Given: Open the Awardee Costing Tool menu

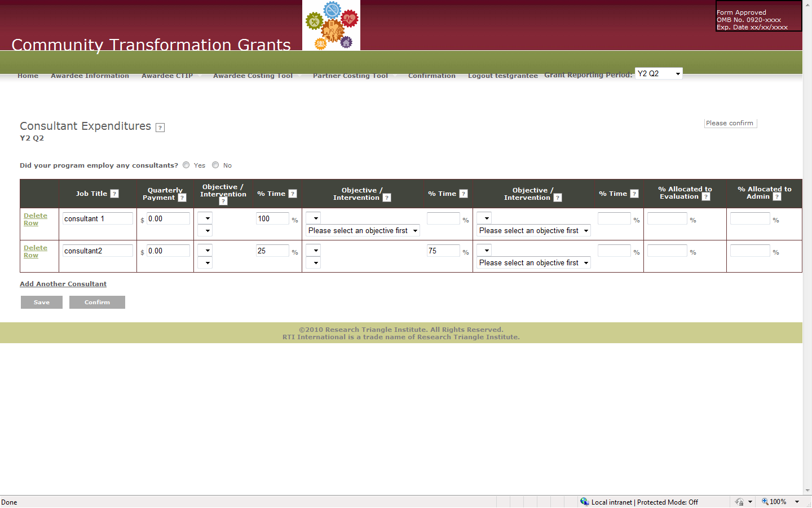Looking at the screenshot, I should (253, 76).
